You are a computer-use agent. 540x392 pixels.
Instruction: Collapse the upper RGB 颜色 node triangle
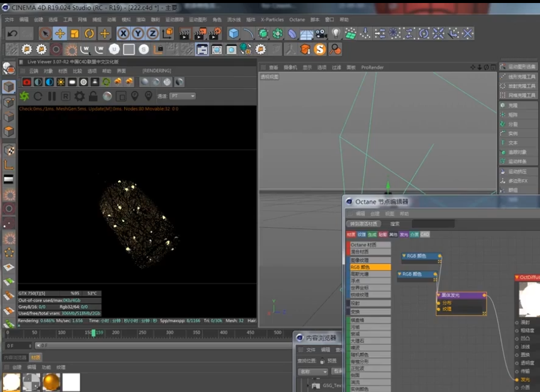[x=404, y=256]
